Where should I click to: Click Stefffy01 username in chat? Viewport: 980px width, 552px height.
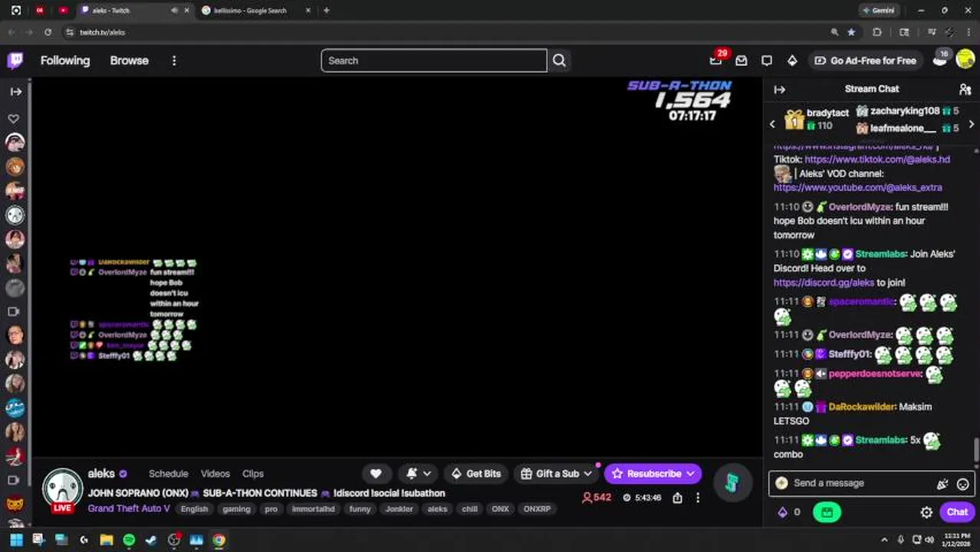point(850,354)
